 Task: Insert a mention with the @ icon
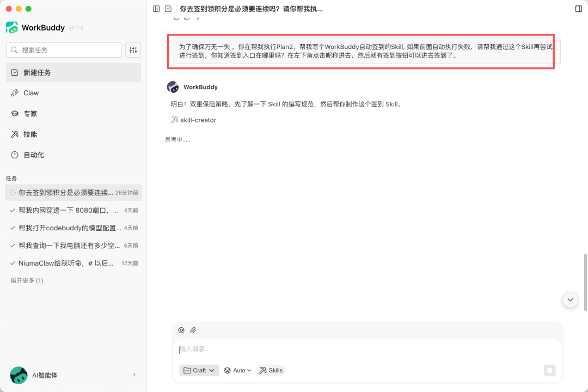[x=181, y=330]
